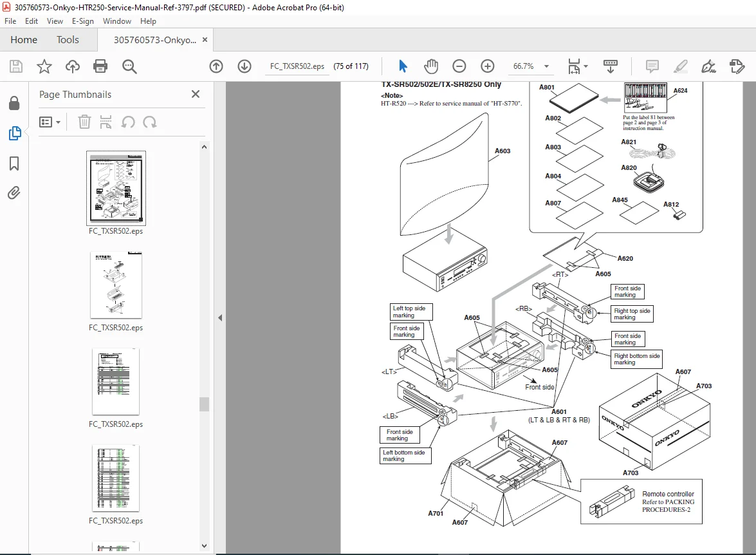
Task: Click the "Right bottom side marking" label
Action: tap(636, 359)
